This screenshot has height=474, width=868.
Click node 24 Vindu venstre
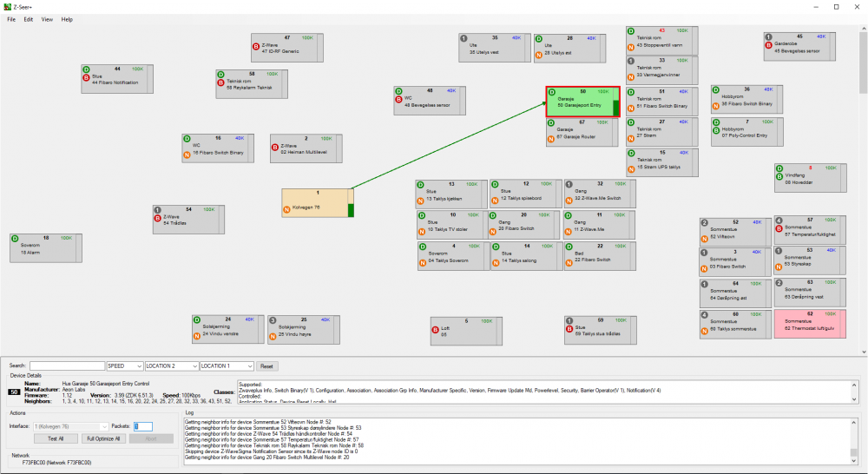226,328
